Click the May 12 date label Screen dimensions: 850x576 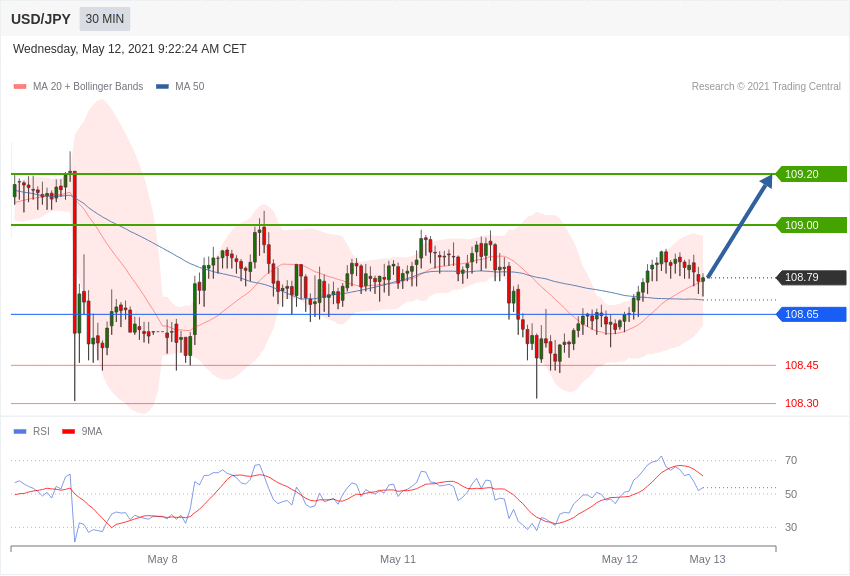620,559
